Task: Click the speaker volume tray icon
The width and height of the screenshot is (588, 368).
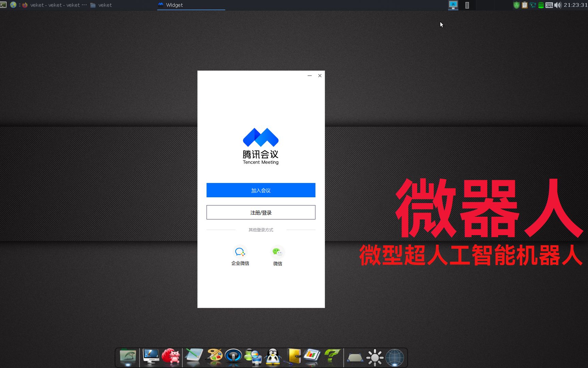Action: tap(558, 5)
